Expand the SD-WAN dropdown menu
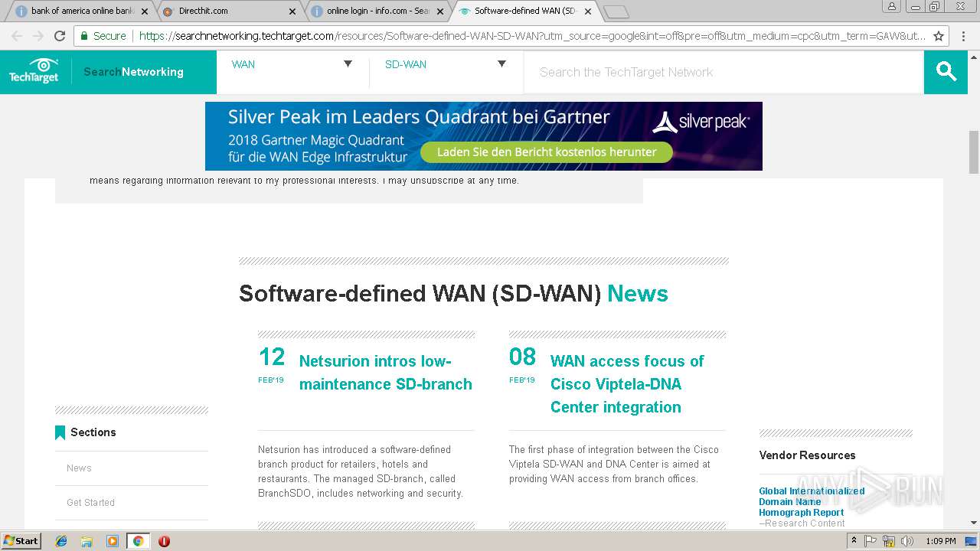980x551 pixels. [501, 64]
